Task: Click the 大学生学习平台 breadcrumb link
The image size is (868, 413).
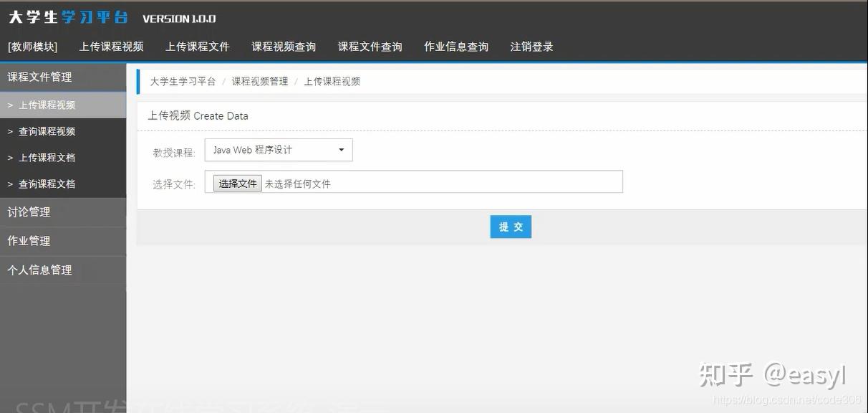Action: [182, 81]
